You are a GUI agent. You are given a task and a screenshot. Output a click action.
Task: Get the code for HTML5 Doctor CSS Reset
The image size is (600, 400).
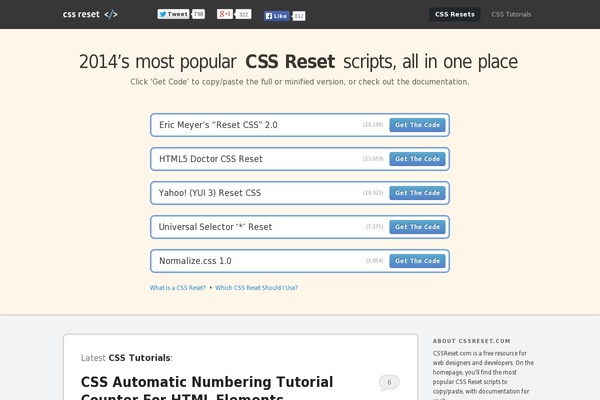tap(417, 159)
